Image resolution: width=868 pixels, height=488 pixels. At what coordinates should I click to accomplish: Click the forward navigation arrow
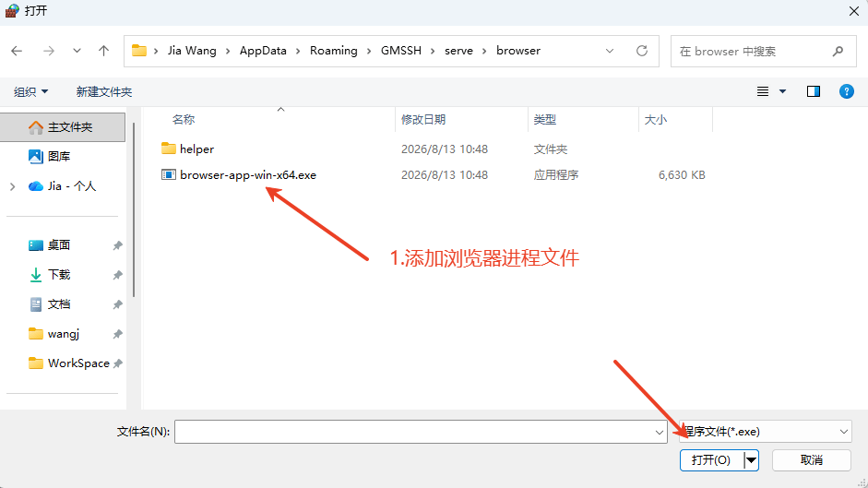[x=49, y=51]
